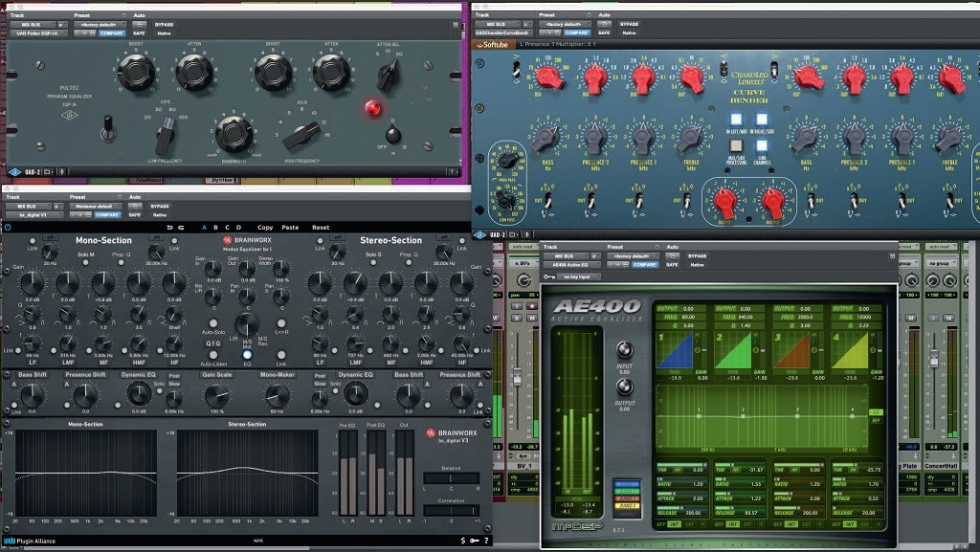Click COMPARE in the Curve Bender header
The image size is (980, 552).
point(576,33)
